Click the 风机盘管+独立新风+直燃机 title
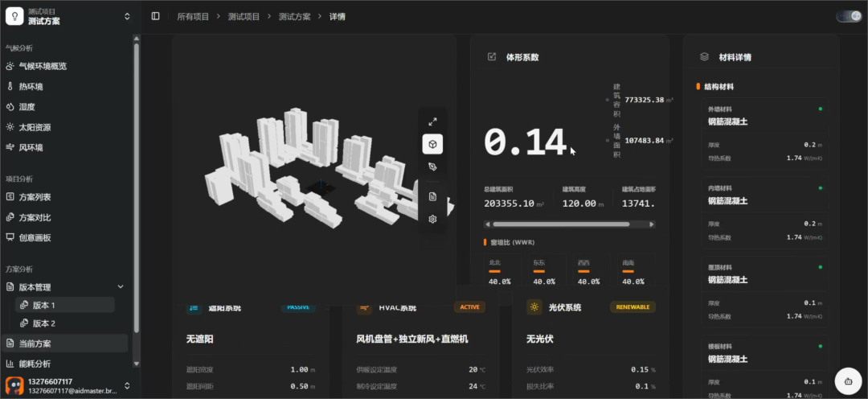The width and height of the screenshot is (868, 399). click(412, 339)
